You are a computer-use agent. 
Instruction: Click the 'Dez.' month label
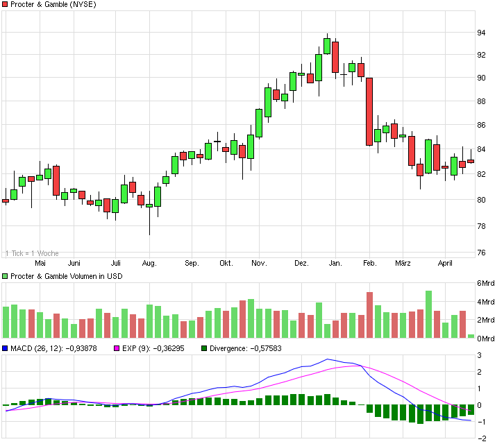(301, 263)
